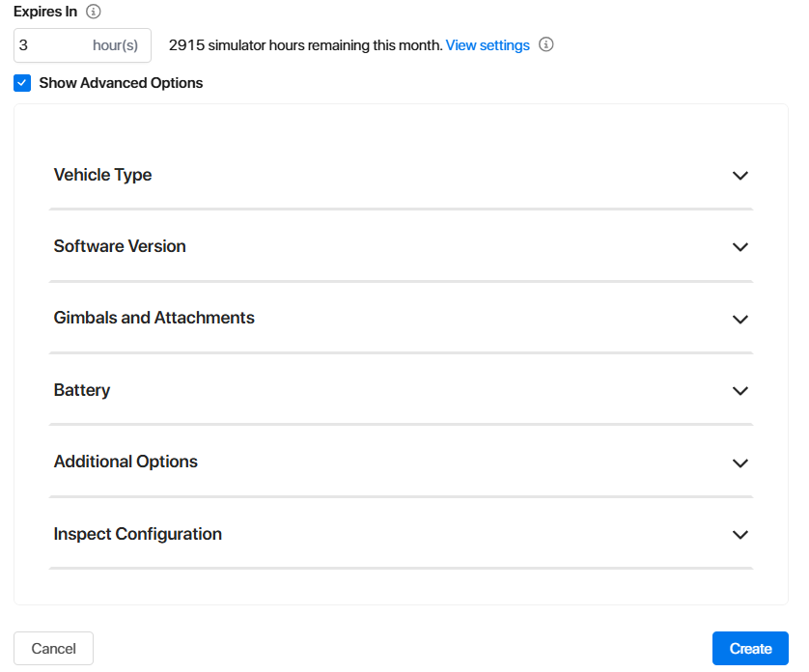809x672 pixels.
Task: Expand the Vehicle Type section heading
Action: 103,175
